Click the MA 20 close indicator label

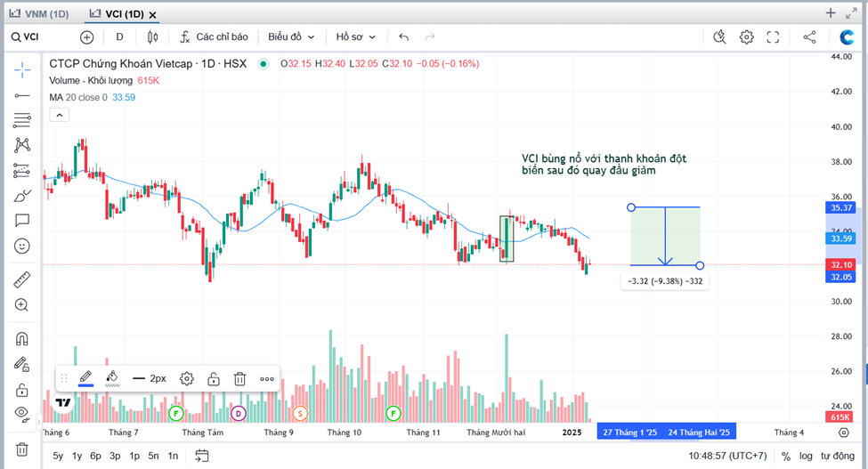click(x=78, y=97)
